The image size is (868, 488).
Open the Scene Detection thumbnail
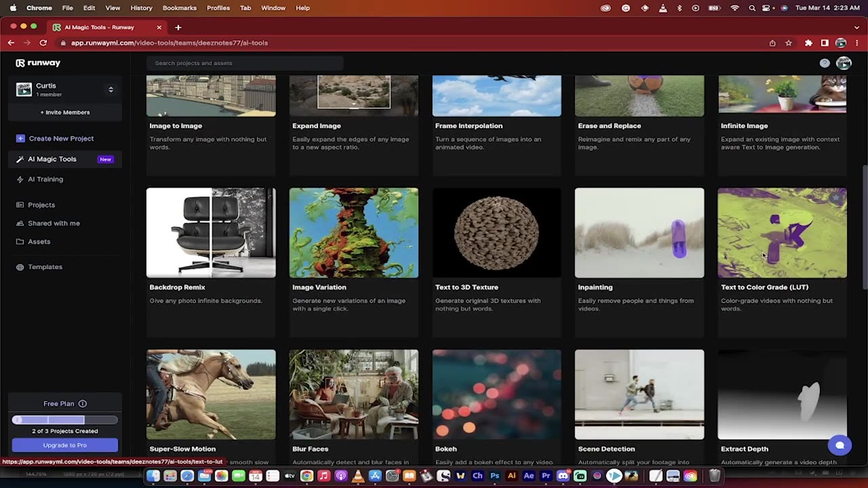coord(639,394)
